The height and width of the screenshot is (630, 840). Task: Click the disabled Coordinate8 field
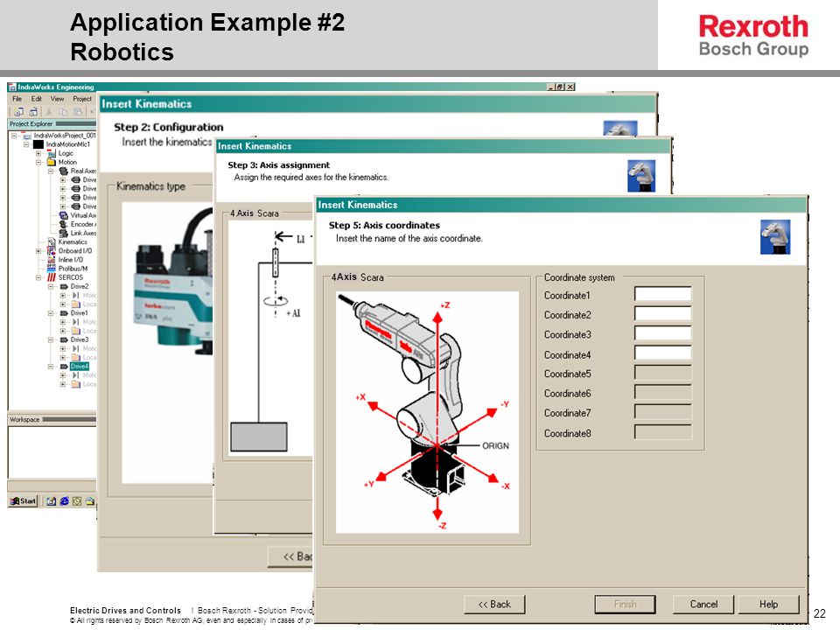662,432
